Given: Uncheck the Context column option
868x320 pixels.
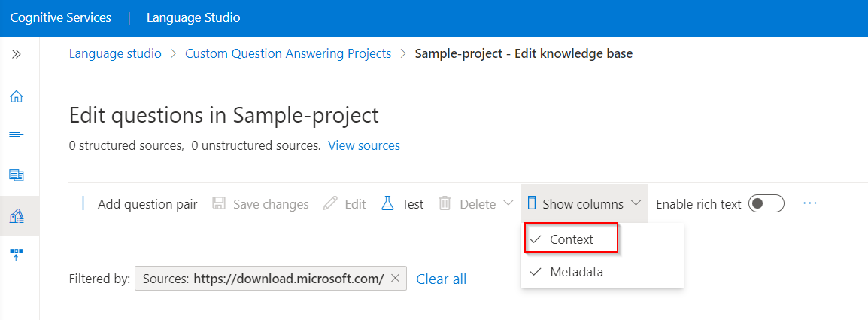Looking at the screenshot, I should coord(571,239).
